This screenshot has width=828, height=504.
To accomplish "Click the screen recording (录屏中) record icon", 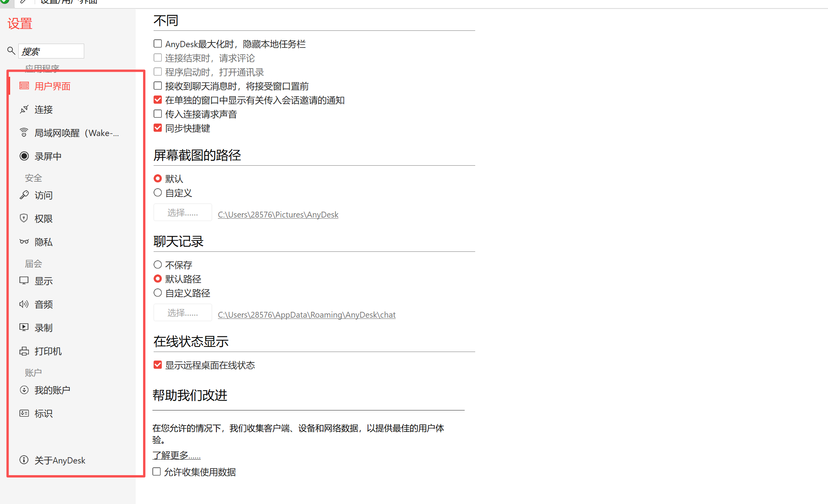I will (24, 156).
